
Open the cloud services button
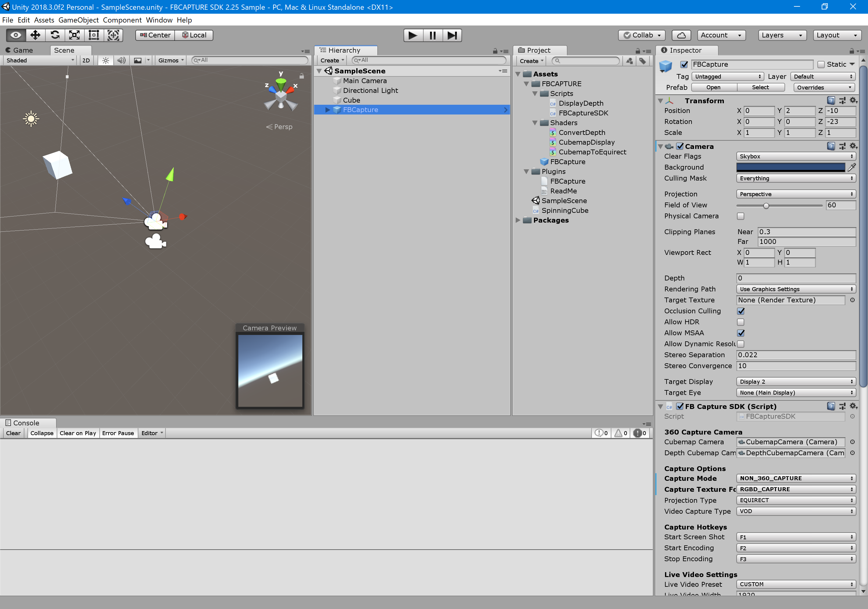click(681, 35)
